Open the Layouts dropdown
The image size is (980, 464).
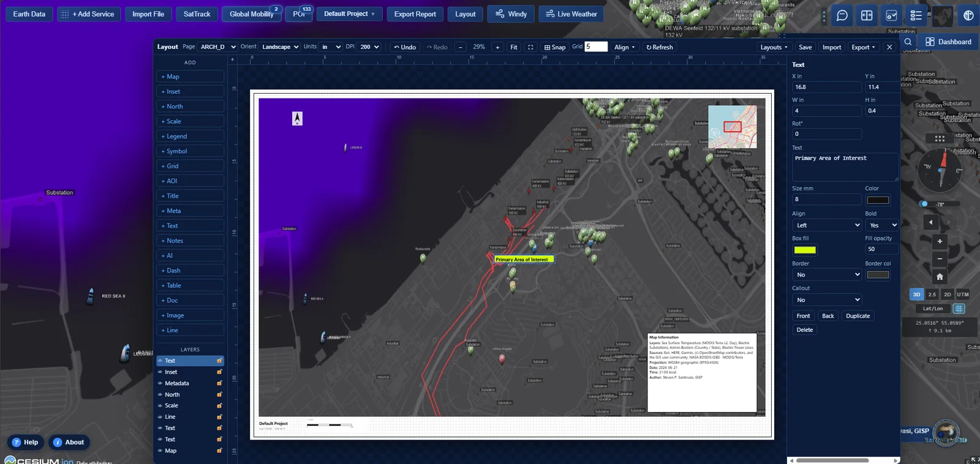tap(774, 47)
